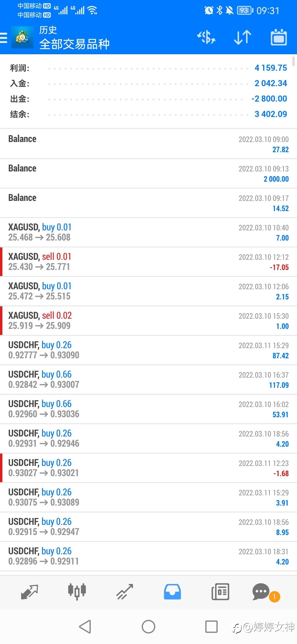Tap the MetaTrader 4 app logo
297x644 pixels.
click(x=22, y=38)
